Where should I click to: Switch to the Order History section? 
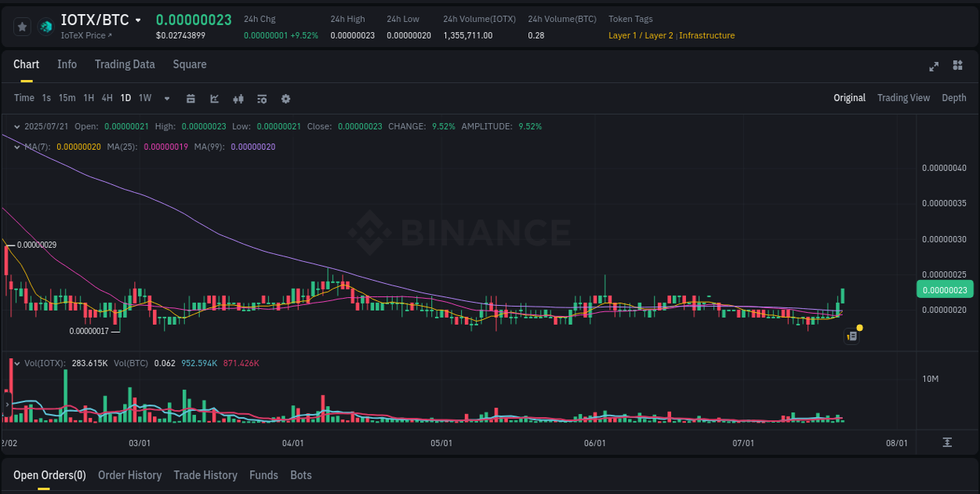click(129, 475)
